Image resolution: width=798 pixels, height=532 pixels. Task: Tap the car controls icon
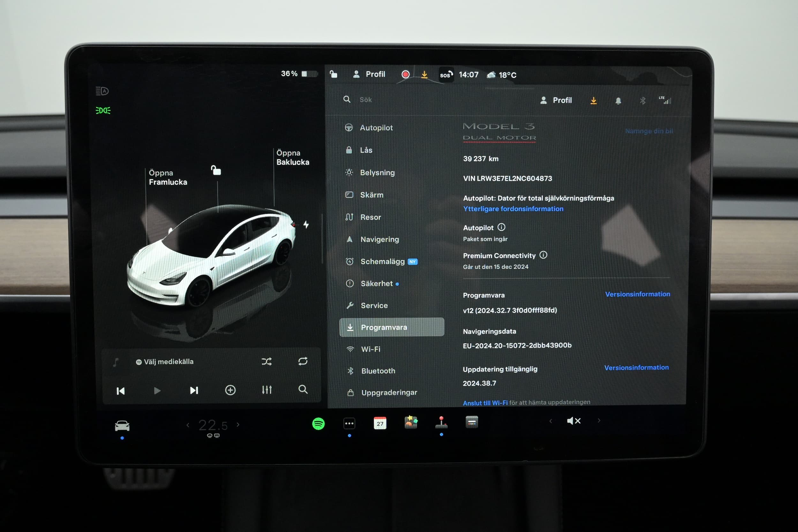pyautogui.click(x=122, y=425)
